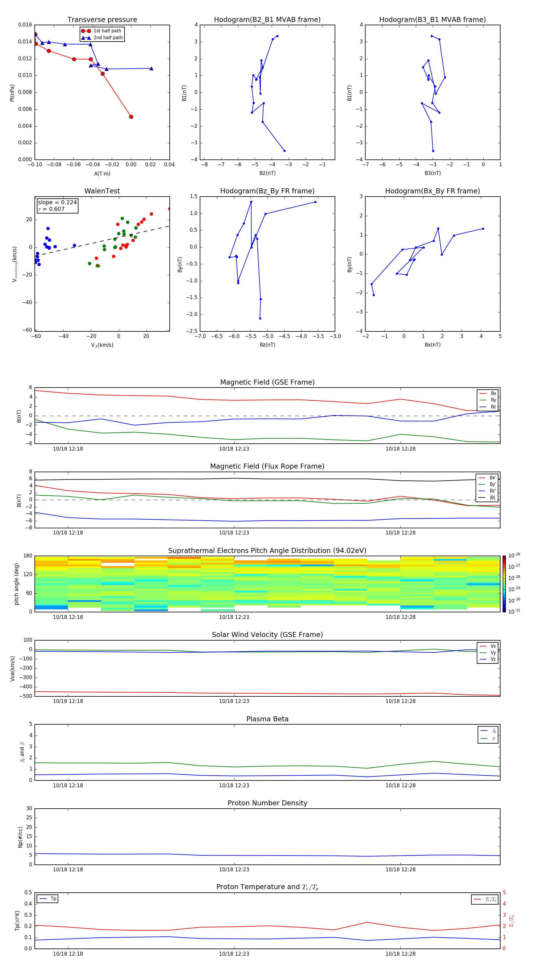
Task: Click the 'pitch angle (deg)' y-axis label
Action: [x=16, y=584]
